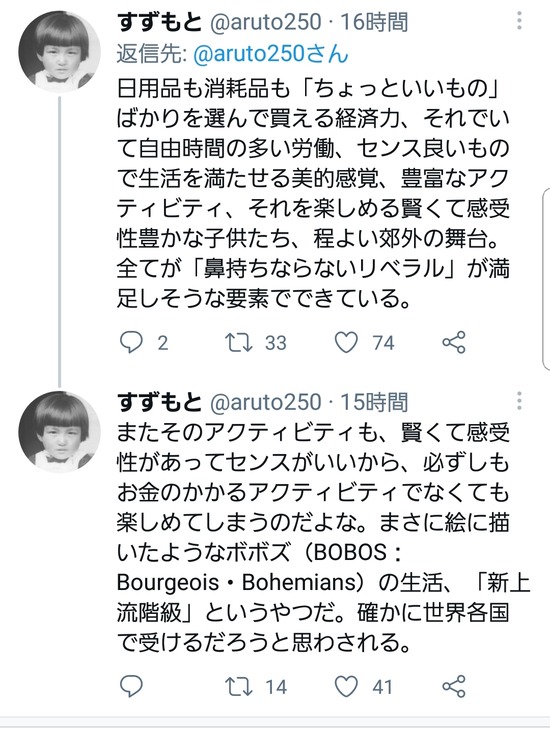This screenshot has height=729, width=550.
Task: Like the second tweet with 41 likes
Action: click(x=346, y=686)
